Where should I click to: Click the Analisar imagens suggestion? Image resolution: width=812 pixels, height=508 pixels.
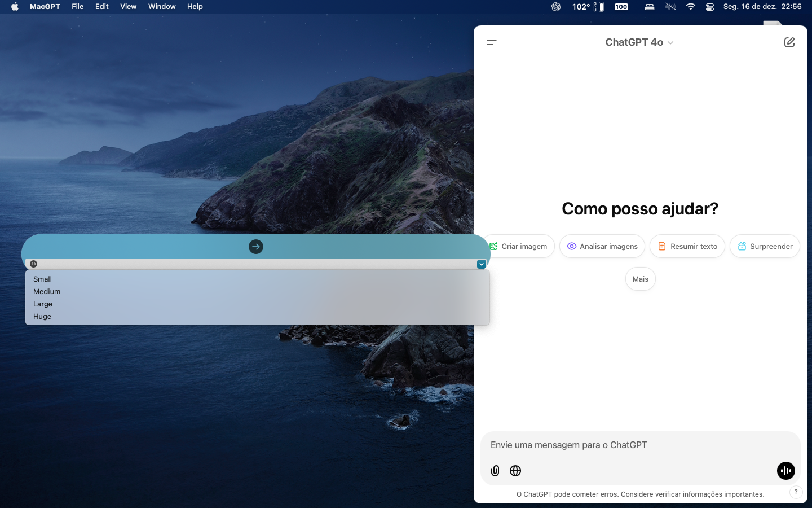point(602,246)
